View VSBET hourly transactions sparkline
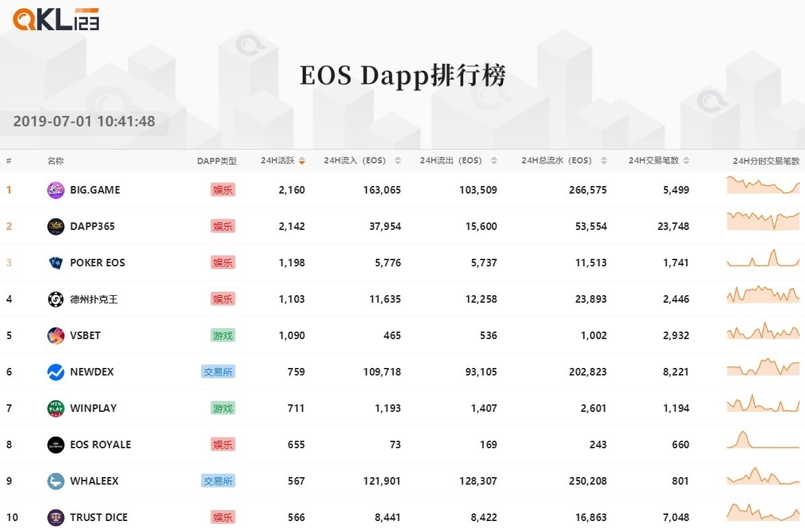Screen dimensions: 805x532 763,331
